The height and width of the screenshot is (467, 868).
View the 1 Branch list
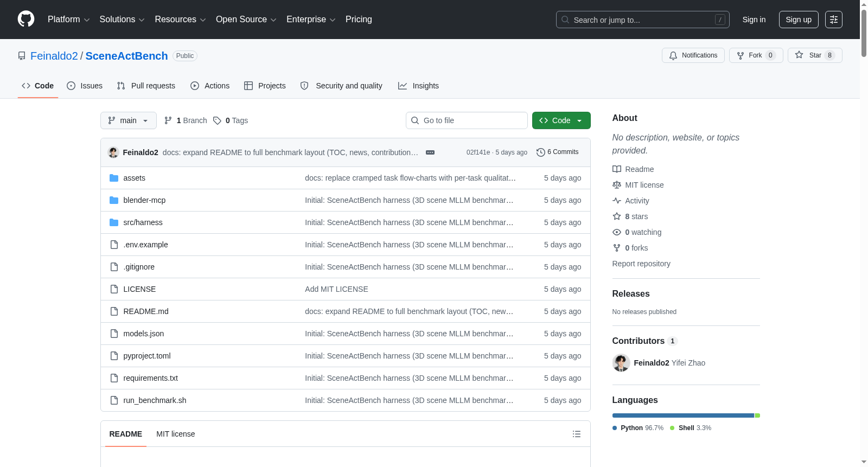pos(186,120)
